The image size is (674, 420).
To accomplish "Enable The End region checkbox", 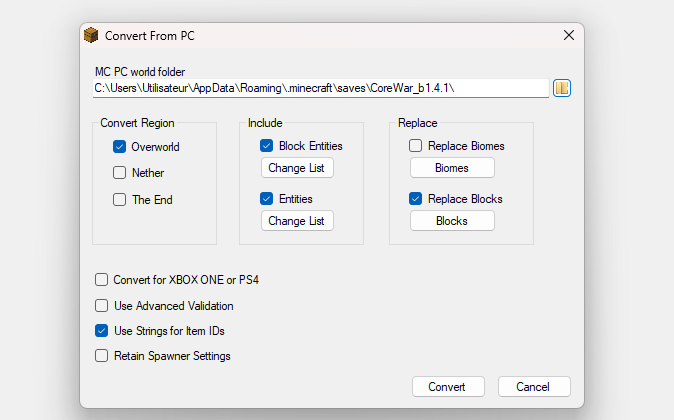I will (x=119, y=199).
